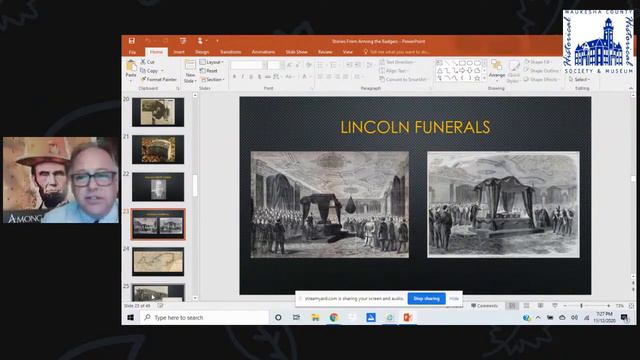Viewport: 640px width, 360px height.
Task: Open Quick Styles gallery
Action: [x=514, y=71]
